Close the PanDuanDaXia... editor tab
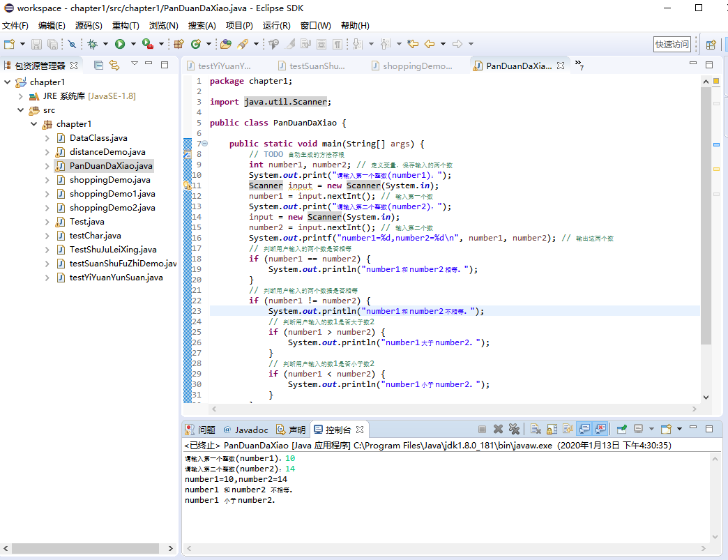The width and height of the screenshot is (728, 560). [x=561, y=66]
